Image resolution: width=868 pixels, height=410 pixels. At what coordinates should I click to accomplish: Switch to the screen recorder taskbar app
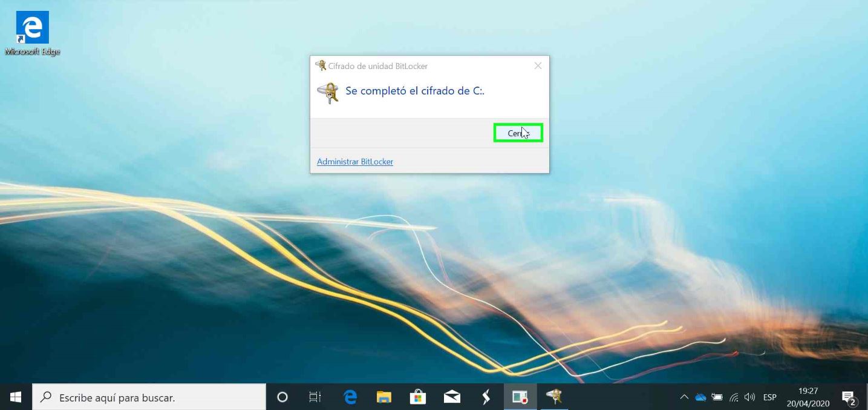click(520, 397)
